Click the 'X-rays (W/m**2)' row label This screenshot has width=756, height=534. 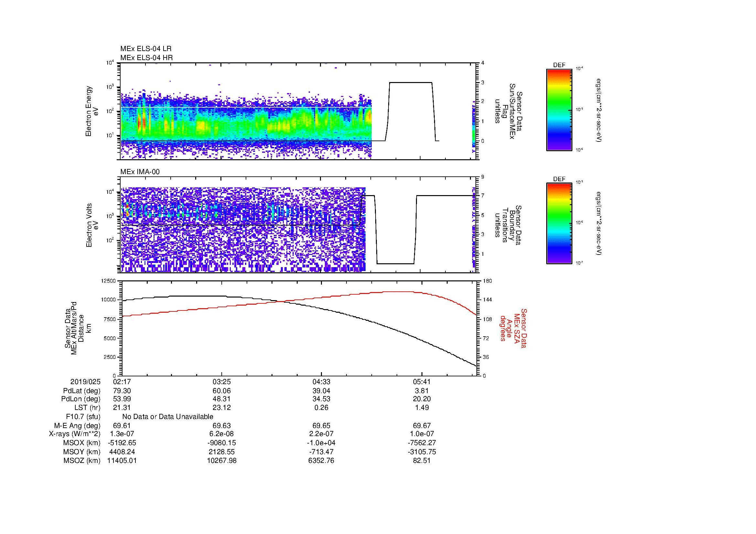tap(75, 434)
